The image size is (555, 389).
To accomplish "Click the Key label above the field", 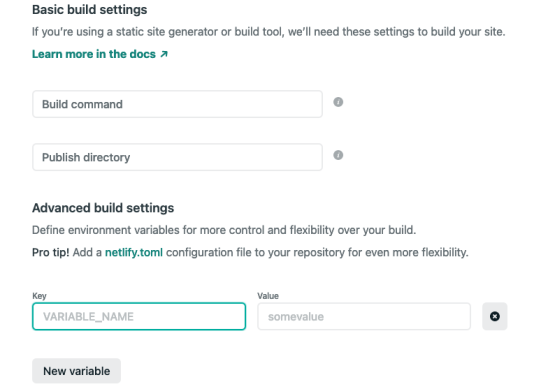I will pyautogui.click(x=39, y=296).
